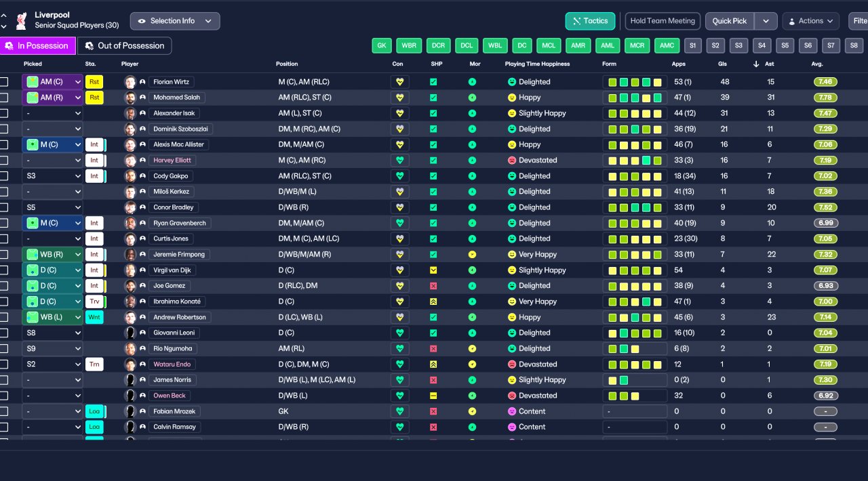
Task: Select the WBR position slot
Action: tap(409, 45)
